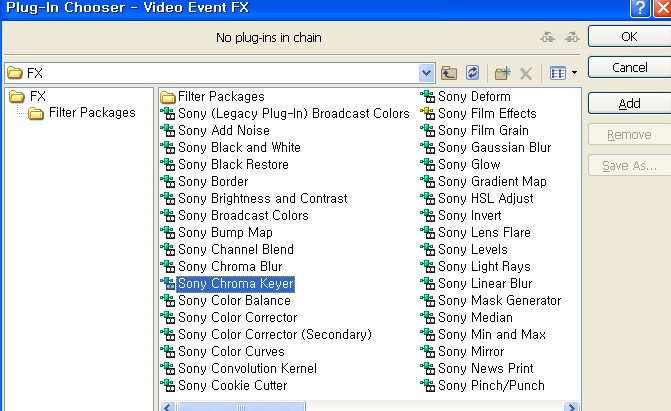Select the Sony Color Curves plug-in icon
This screenshot has width=671, height=411.
click(x=168, y=351)
